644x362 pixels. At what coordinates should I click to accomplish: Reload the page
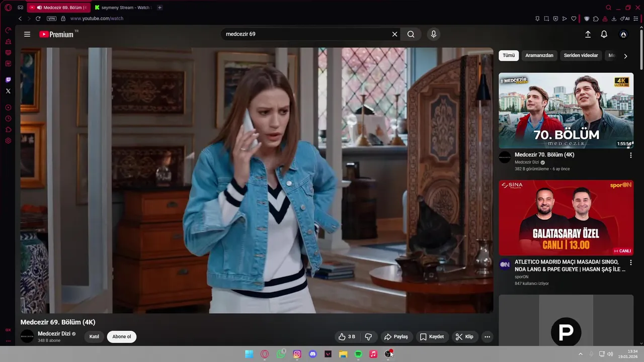(x=38, y=19)
